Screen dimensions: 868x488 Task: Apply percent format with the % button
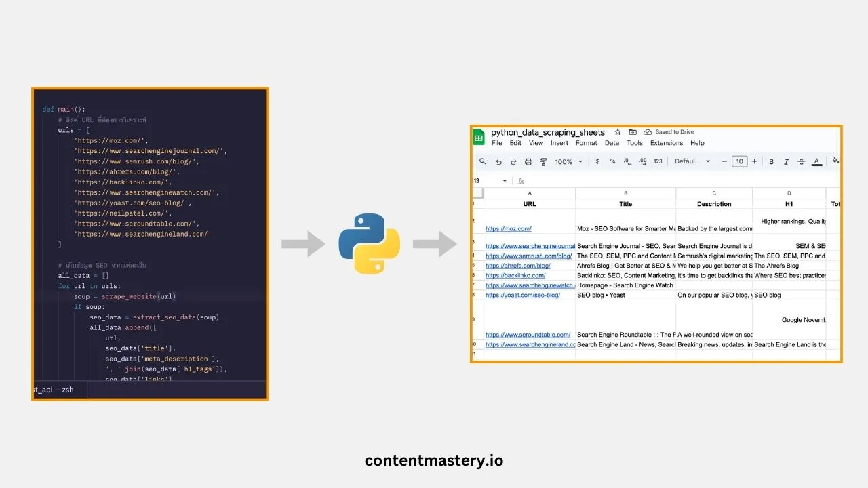(612, 161)
